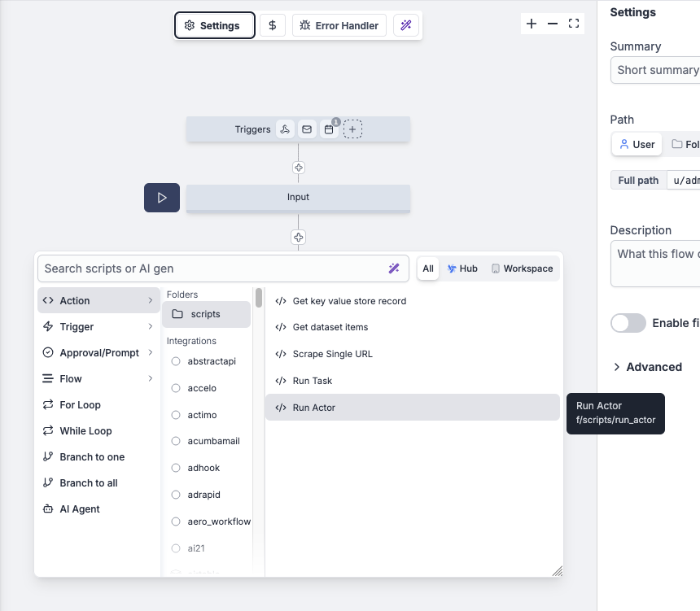Fit the flow to view
Screen dimensions: 700x611
pyautogui.click(x=573, y=24)
